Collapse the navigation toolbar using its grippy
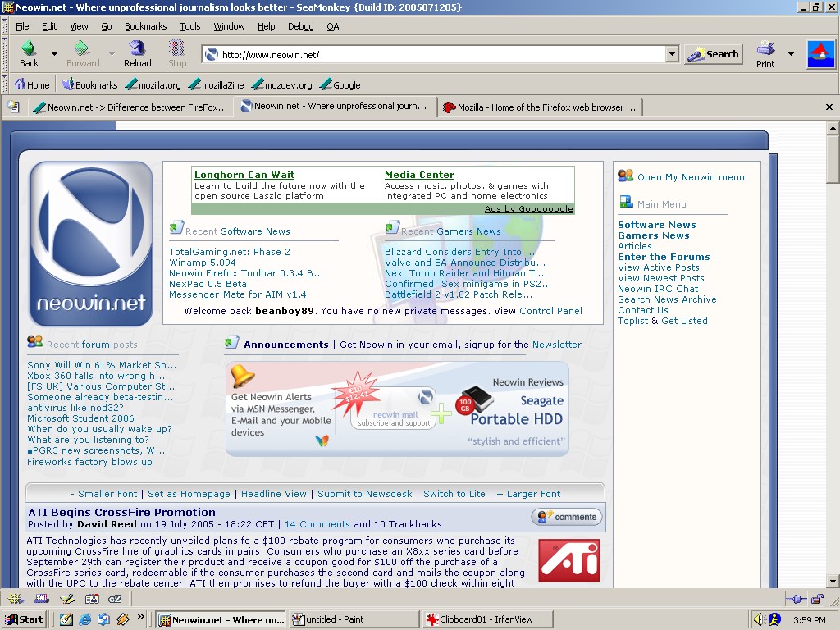This screenshot has height=630, width=840. (5, 54)
